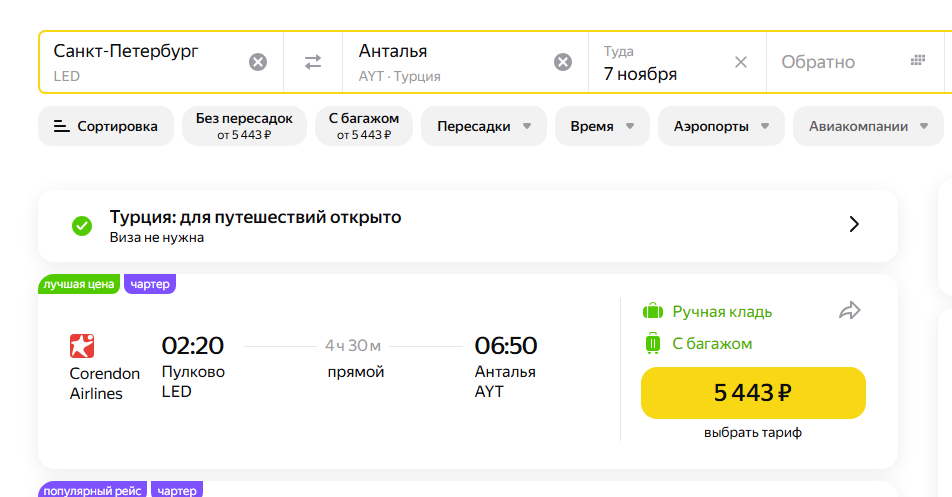The width and height of the screenshot is (952, 497).
Task: Open the Сортировка sorting options
Action: (106, 126)
